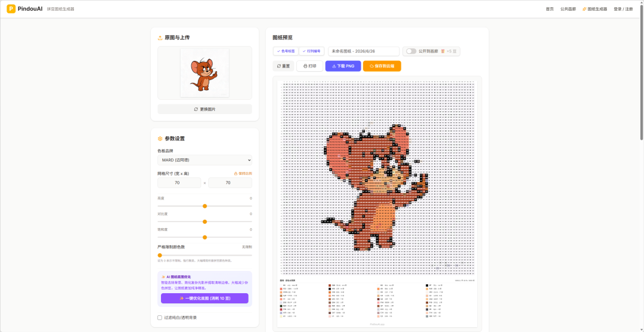The height and width of the screenshot is (332, 644).
Task: Toggle the 色号标签 option
Action: click(x=286, y=51)
